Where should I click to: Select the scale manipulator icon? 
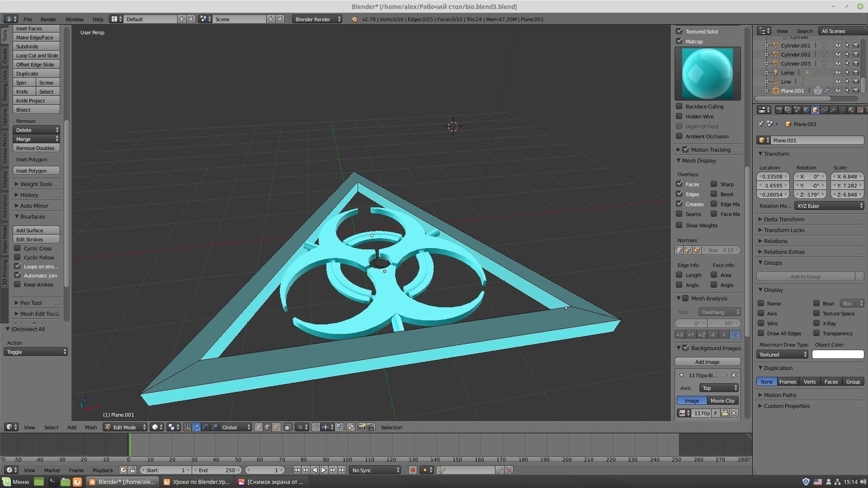click(x=214, y=427)
